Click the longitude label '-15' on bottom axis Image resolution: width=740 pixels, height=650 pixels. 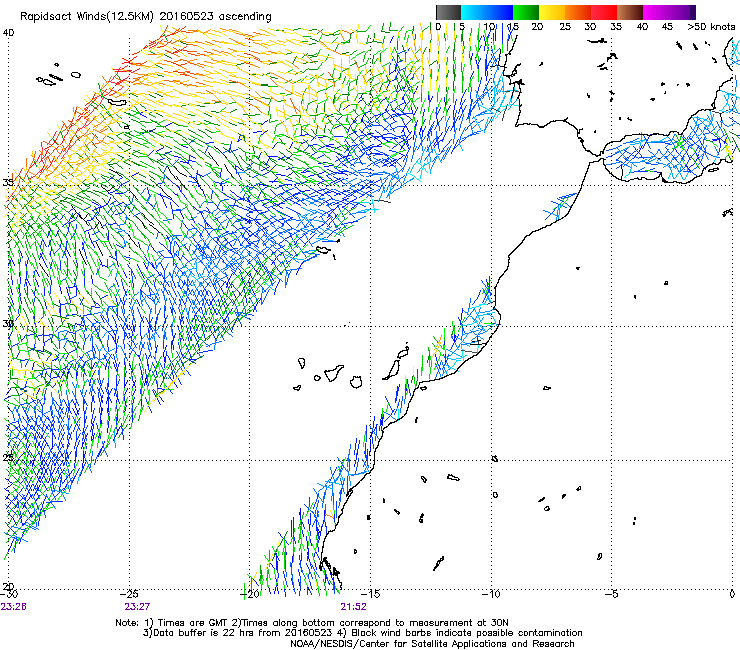[371, 594]
